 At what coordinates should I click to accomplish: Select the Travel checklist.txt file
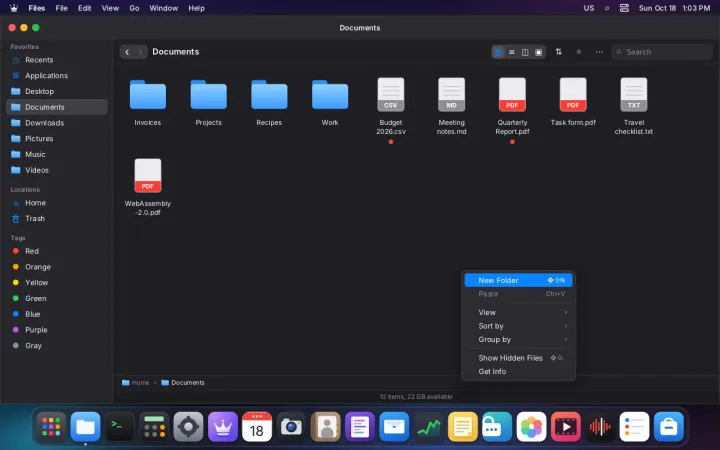coord(634,107)
